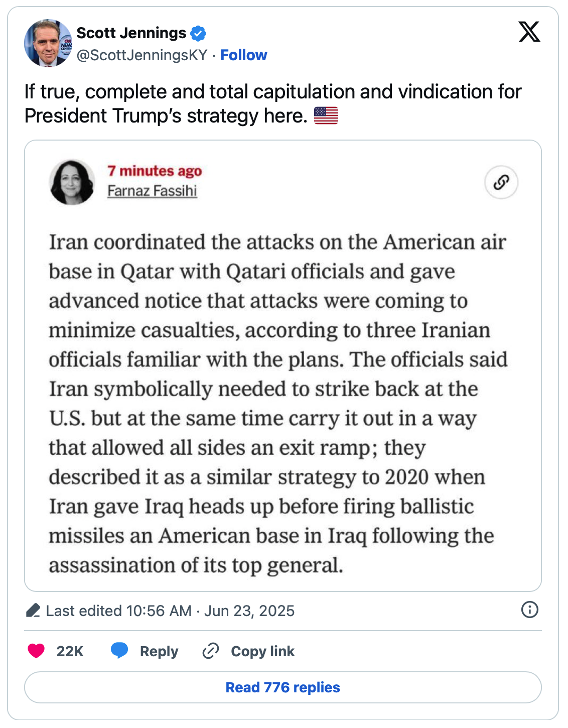Click the Scott Jennings display name
This screenshot has width=568, height=728.
[131, 33]
